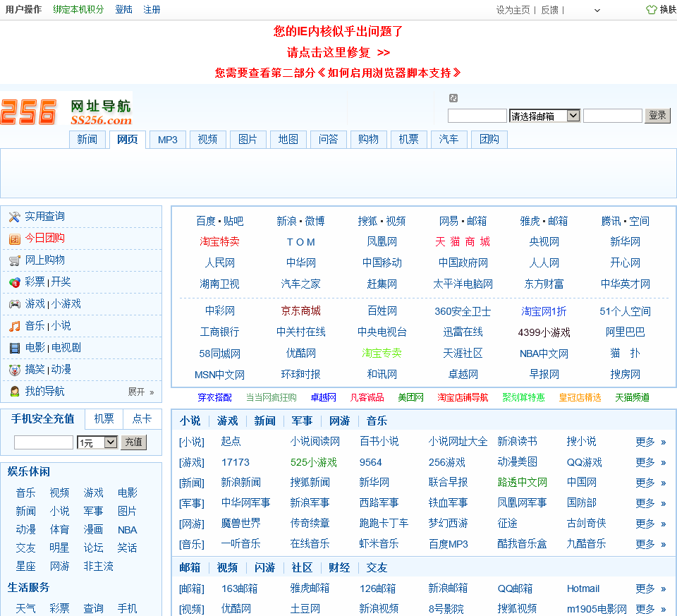Screen dimensions: 677x616
Task: Click the music note icon beside 音乐
Action: pyautogui.click(x=14, y=326)
